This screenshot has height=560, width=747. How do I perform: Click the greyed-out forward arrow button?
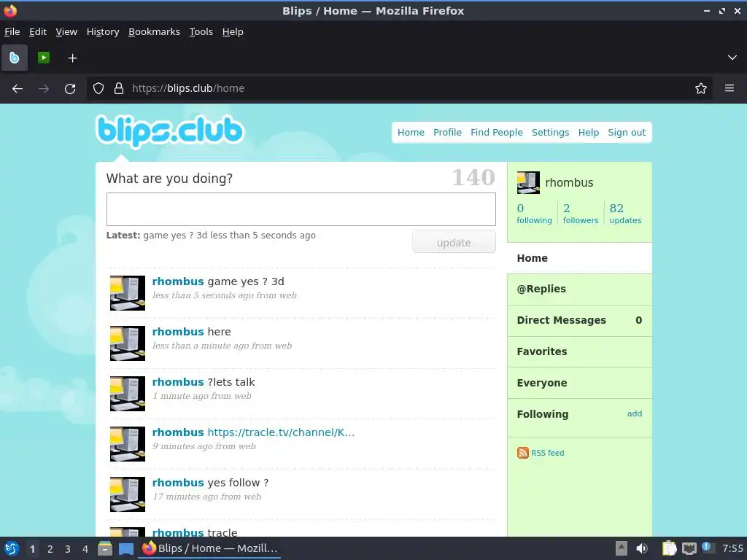coord(44,88)
